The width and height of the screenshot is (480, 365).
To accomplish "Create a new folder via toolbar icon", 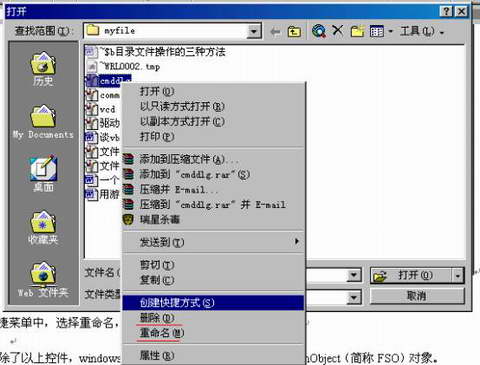I will (x=357, y=31).
